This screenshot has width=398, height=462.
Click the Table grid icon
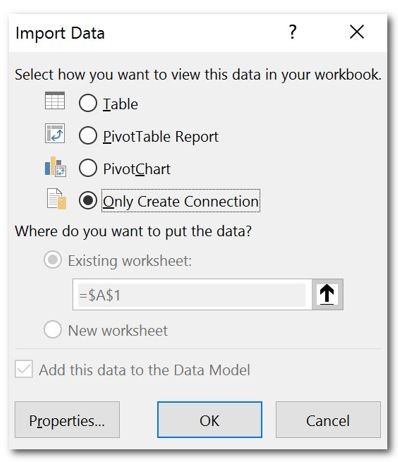(x=55, y=100)
